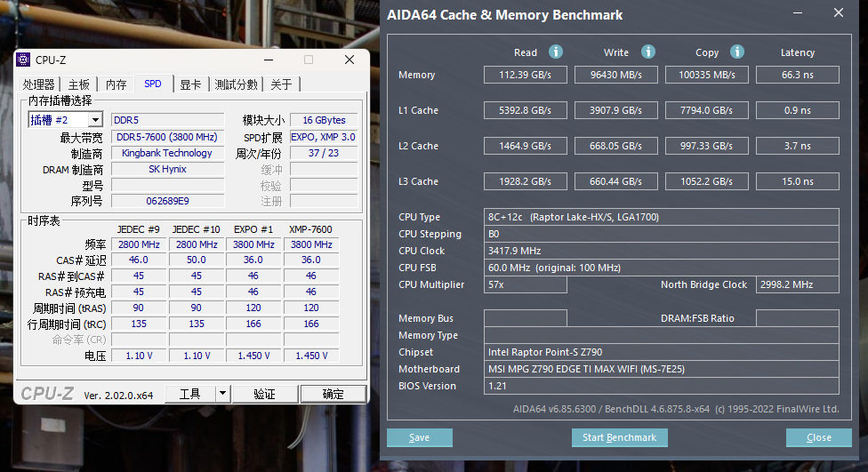Click the XMP-7600 column header
The width and height of the screenshot is (868, 472).
point(310,229)
